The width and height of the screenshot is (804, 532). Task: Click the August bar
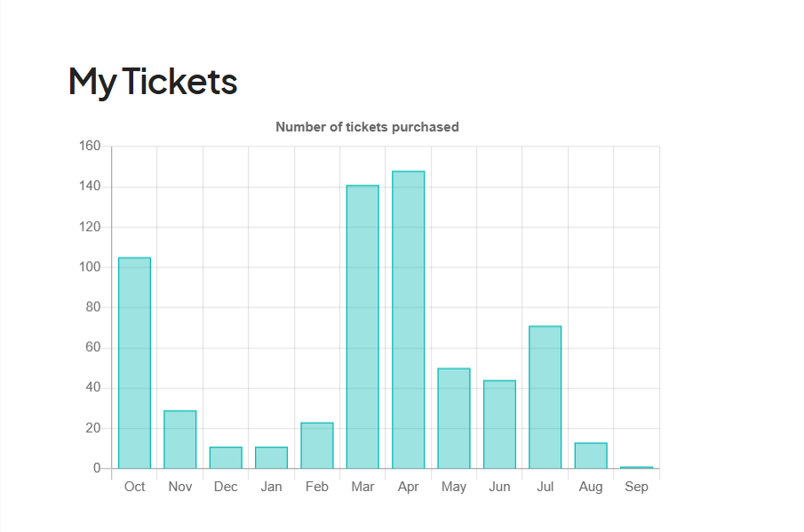click(x=591, y=456)
